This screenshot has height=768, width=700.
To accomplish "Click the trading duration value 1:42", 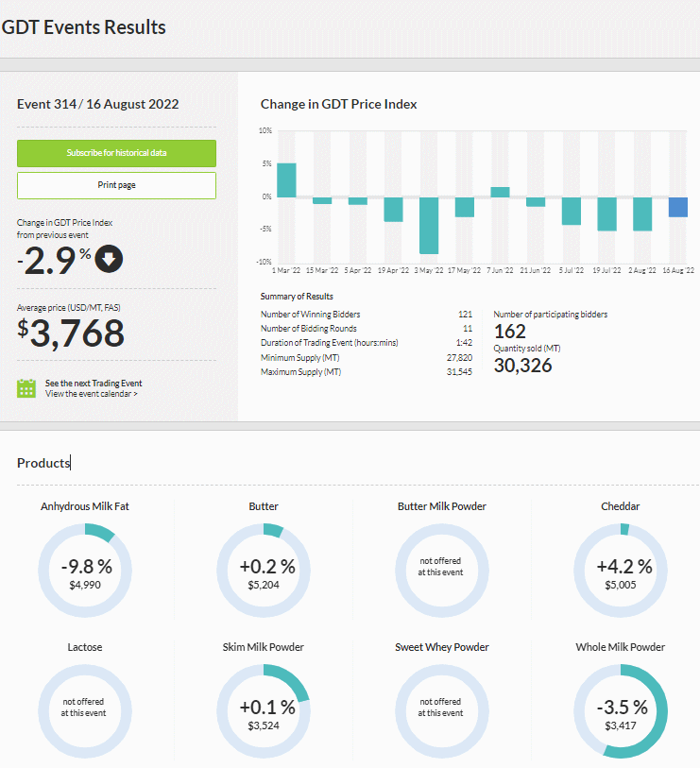I will (465, 343).
